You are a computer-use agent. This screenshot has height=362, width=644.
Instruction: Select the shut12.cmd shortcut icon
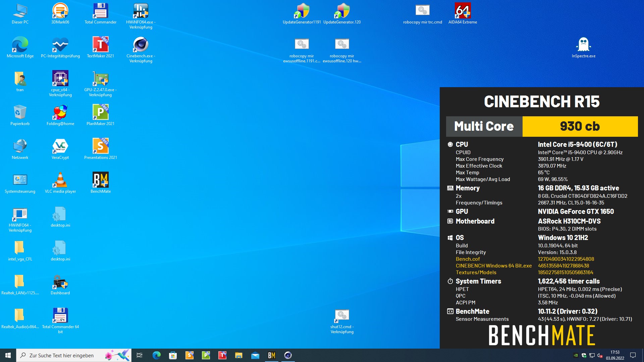coord(342,321)
